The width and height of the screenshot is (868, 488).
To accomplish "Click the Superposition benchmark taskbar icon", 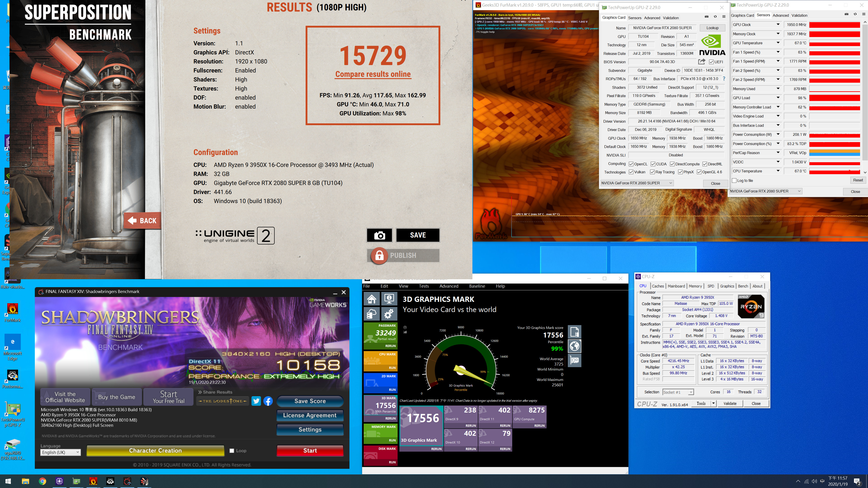I will click(x=144, y=481).
